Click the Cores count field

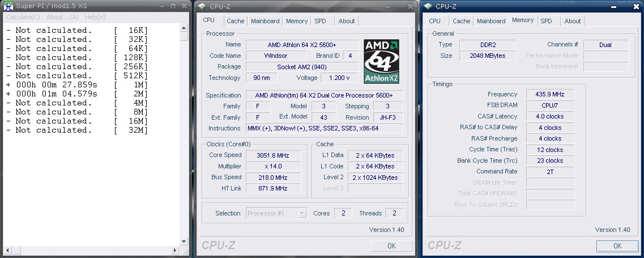coord(343,213)
